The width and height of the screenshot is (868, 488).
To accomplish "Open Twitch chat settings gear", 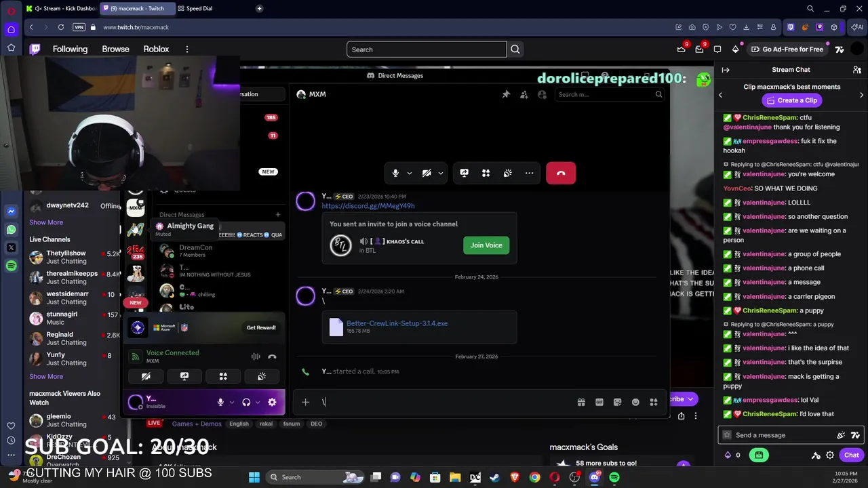I will 830,455.
